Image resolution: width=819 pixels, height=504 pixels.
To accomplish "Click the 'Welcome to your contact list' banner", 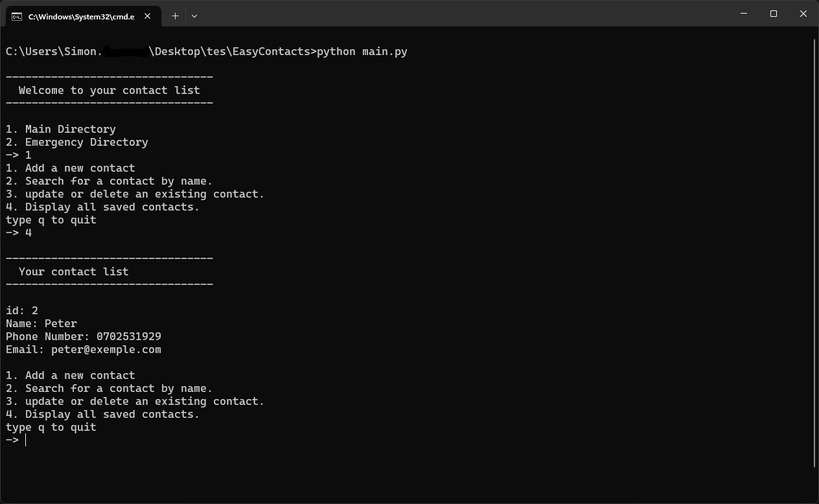I will point(108,90).
